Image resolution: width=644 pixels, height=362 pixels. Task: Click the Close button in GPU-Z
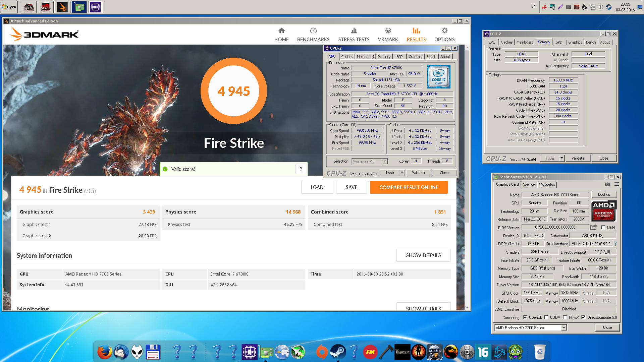coord(607,327)
